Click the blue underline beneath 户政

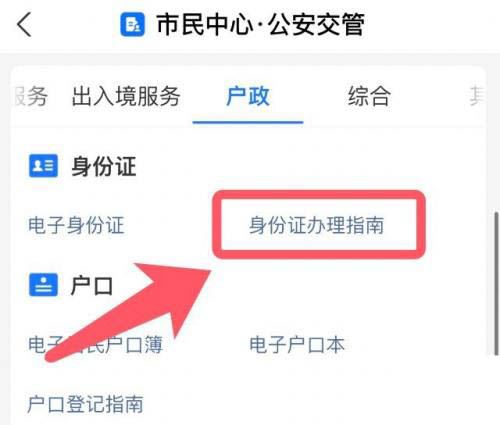click(248, 122)
